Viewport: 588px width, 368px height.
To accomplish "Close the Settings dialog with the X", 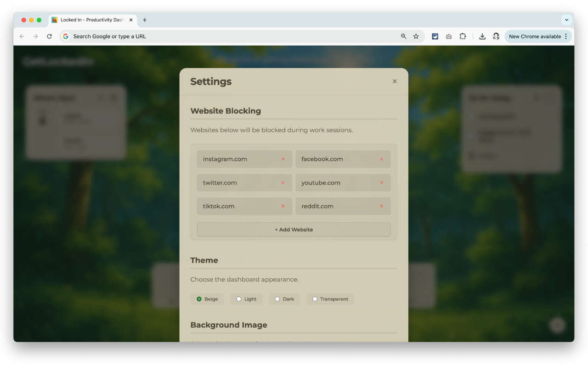I will tap(395, 81).
